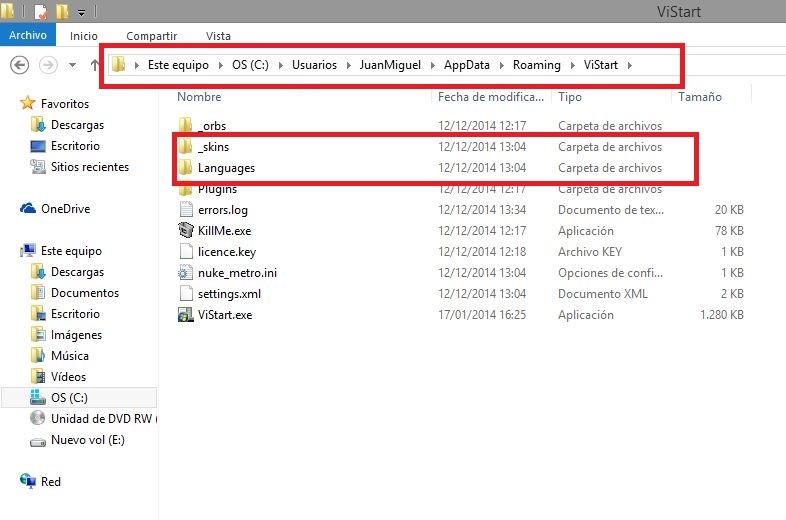Expand chevron after AppData in breadcrumb
The width and height of the screenshot is (786, 520).
click(501, 65)
